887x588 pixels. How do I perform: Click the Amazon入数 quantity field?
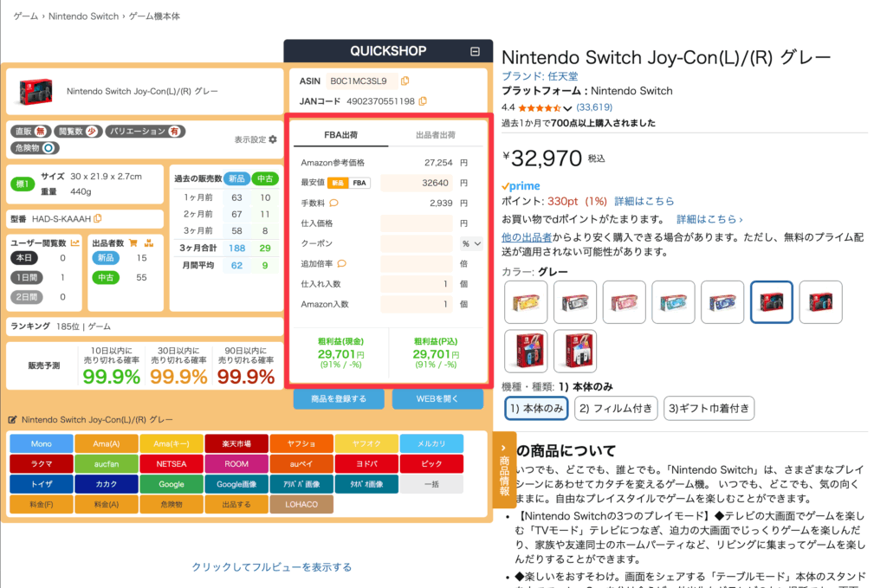[x=417, y=304]
